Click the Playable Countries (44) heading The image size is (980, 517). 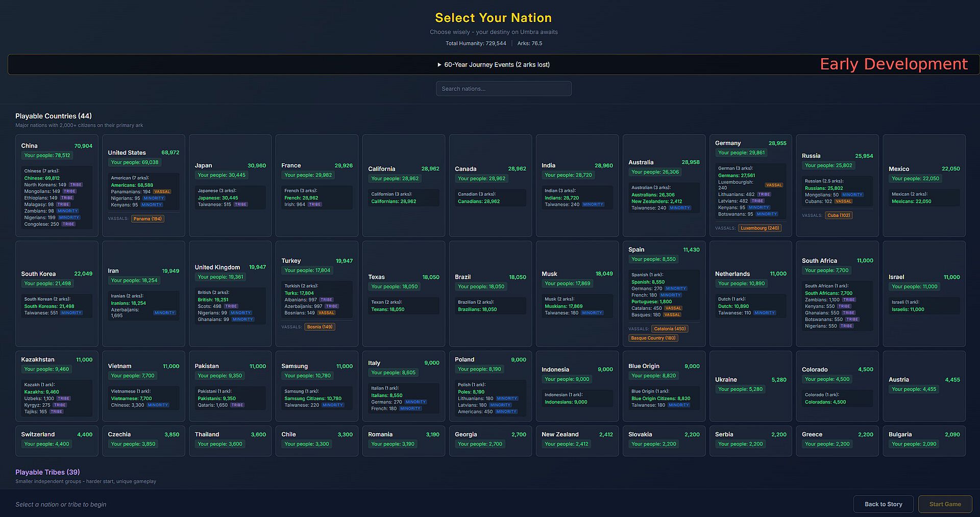54,116
